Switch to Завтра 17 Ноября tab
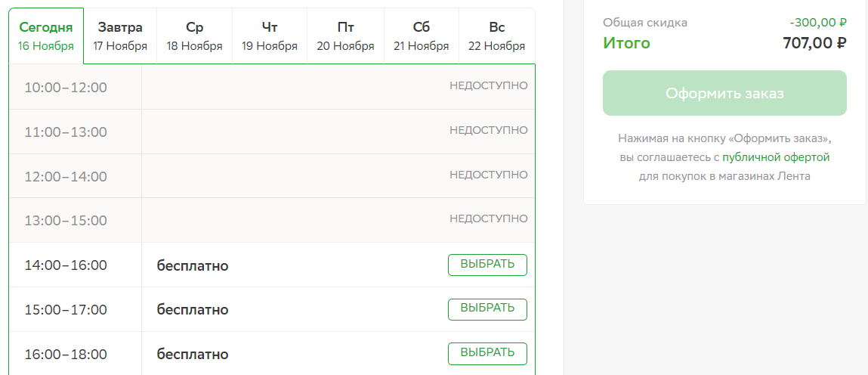Screen dimensions: 868x375 pyautogui.click(x=120, y=36)
